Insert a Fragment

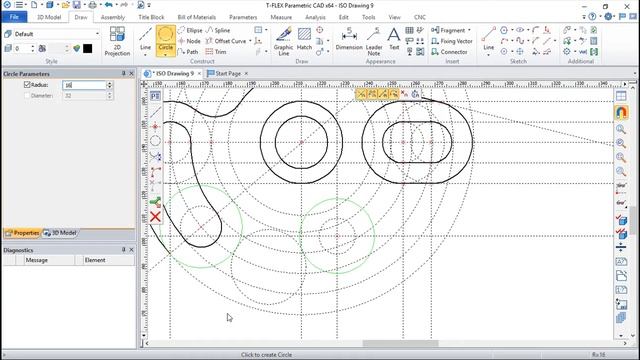click(x=449, y=30)
